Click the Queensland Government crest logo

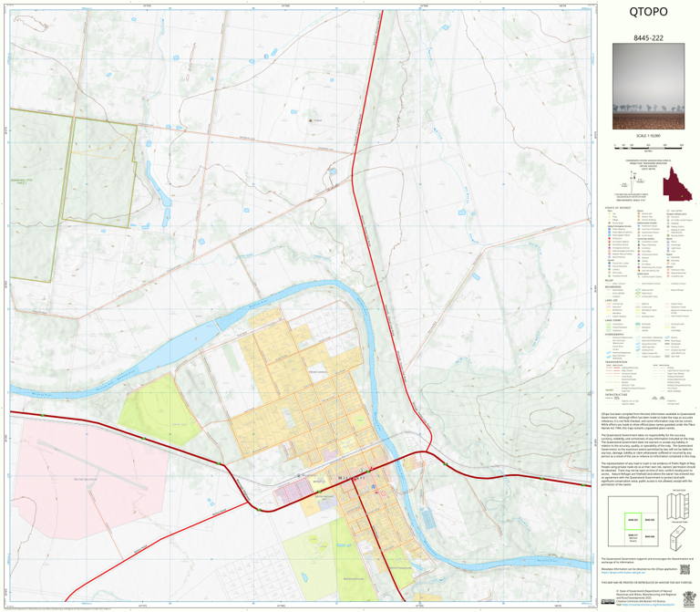coord(689,598)
